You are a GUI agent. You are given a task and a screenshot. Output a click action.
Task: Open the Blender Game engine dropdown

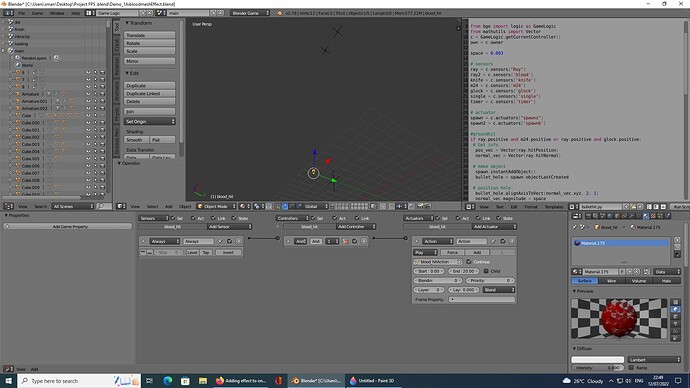[250, 13]
